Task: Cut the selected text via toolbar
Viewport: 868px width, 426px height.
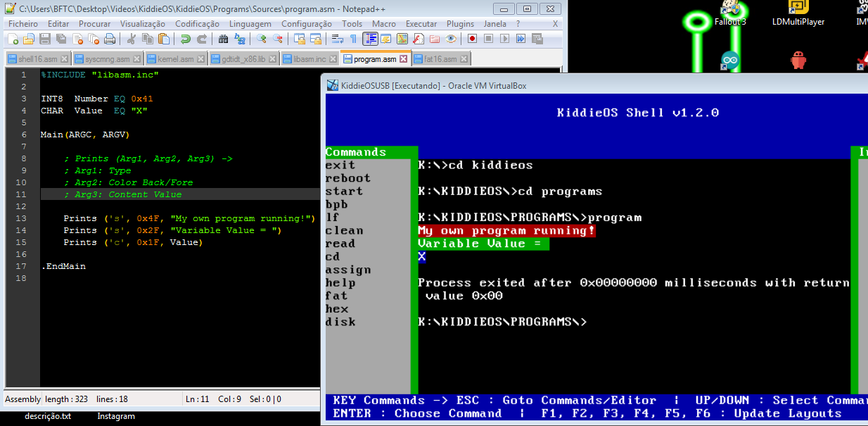Action: [x=132, y=39]
